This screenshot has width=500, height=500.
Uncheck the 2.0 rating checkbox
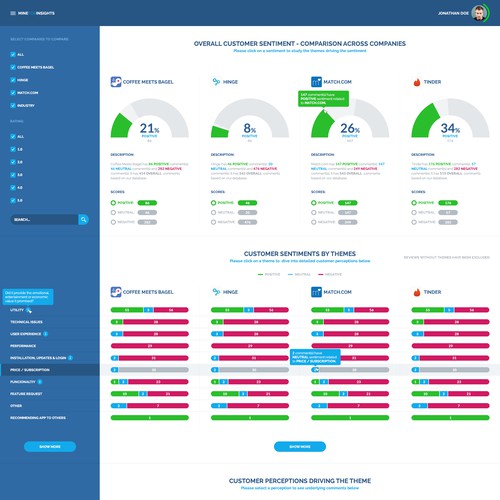[13, 162]
